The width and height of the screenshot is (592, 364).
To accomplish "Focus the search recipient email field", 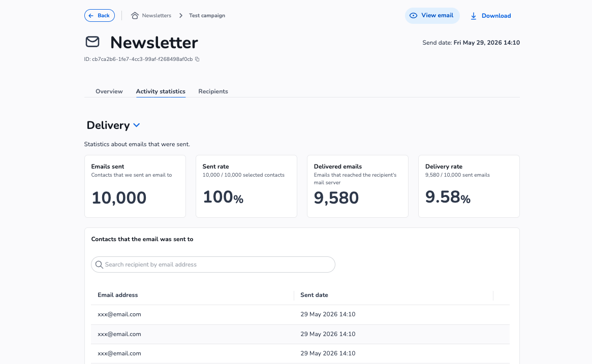I will point(213,264).
